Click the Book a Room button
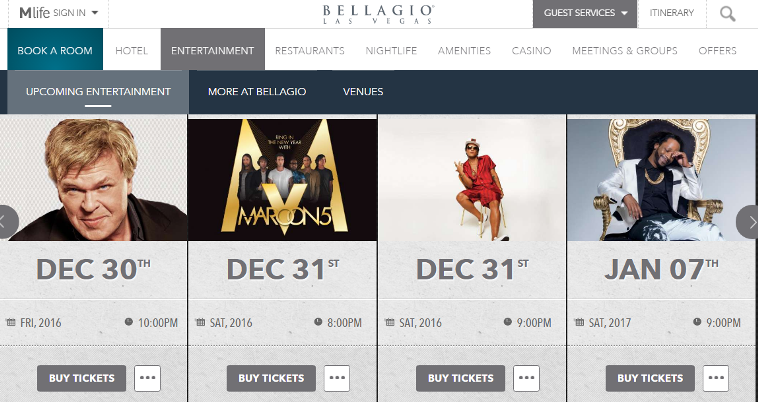The image size is (758, 402). 55,49
